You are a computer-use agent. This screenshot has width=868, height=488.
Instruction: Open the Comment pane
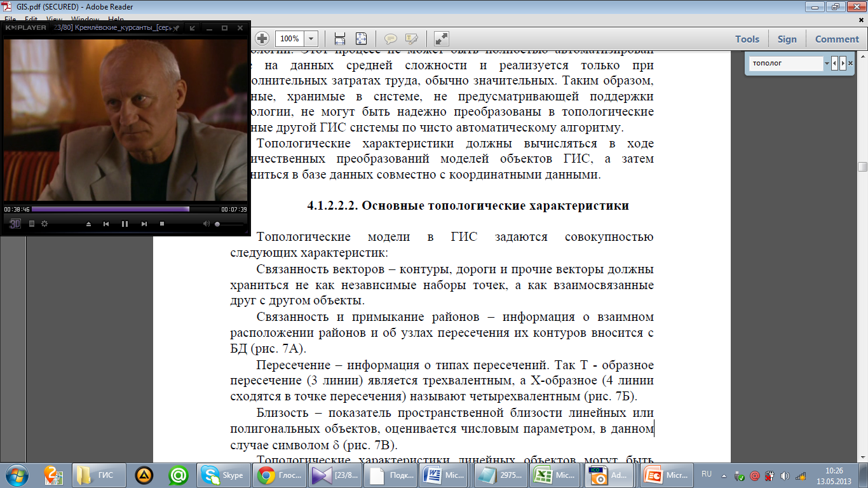837,39
